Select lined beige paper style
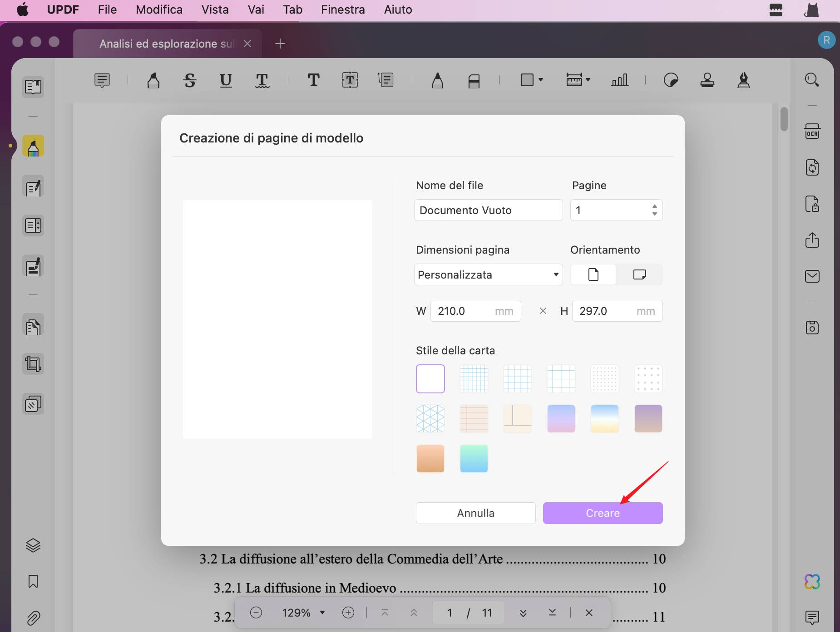This screenshot has height=632, width=840. (x=474, y=419)
